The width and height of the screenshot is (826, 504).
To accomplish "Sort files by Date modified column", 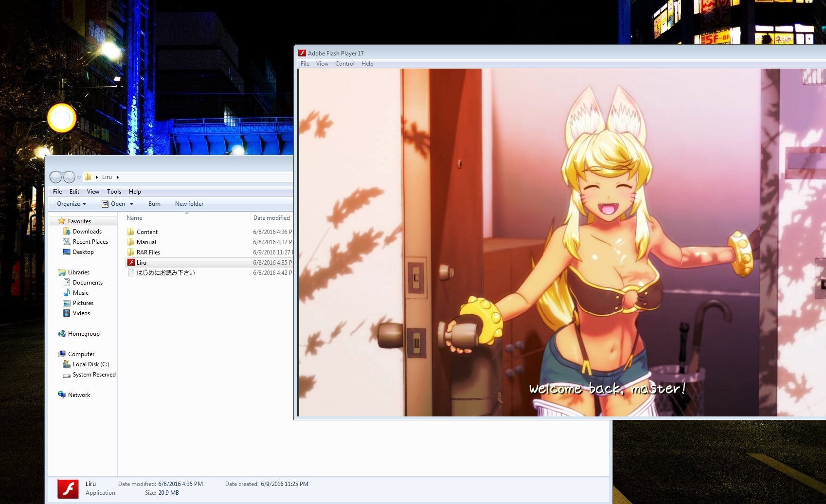I will [271, 218].
